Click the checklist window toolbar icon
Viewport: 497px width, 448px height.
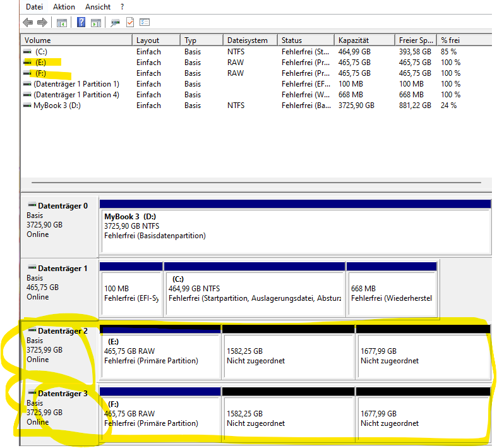tap(145, 22)
